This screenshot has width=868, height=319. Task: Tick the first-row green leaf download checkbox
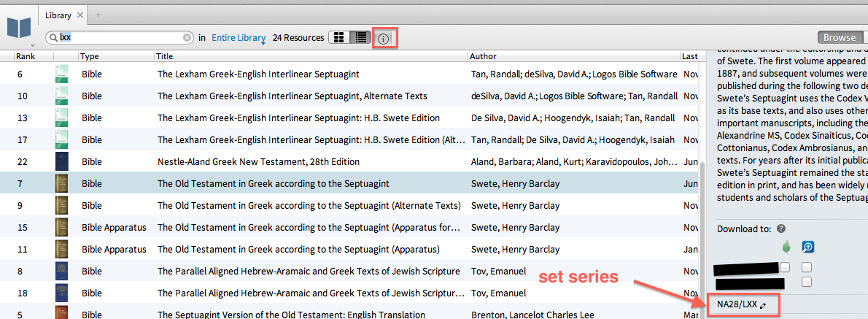coord(784,267)
